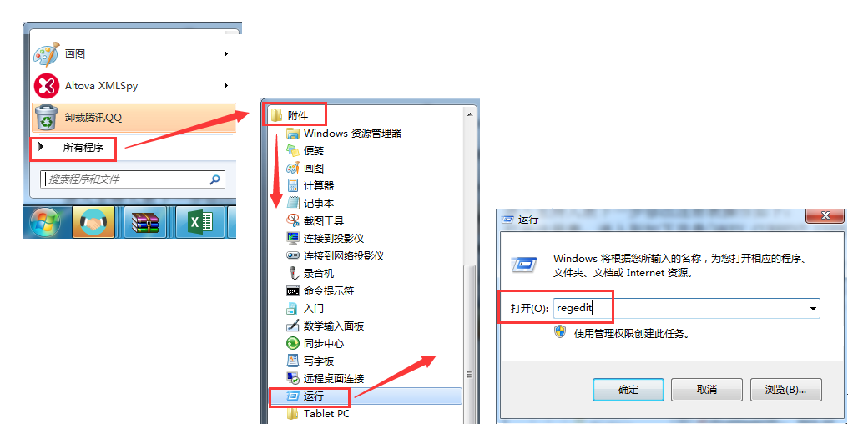Open WinRAR from the taskbar
The image size is (868, 424).
144,223
